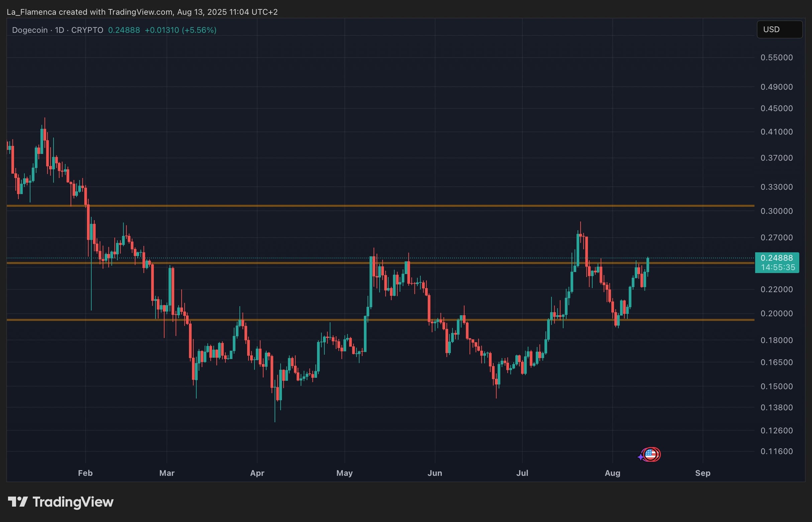Click the 0.55000 price axis label
This screenshot has width=812, height=522.
(777, 57)
